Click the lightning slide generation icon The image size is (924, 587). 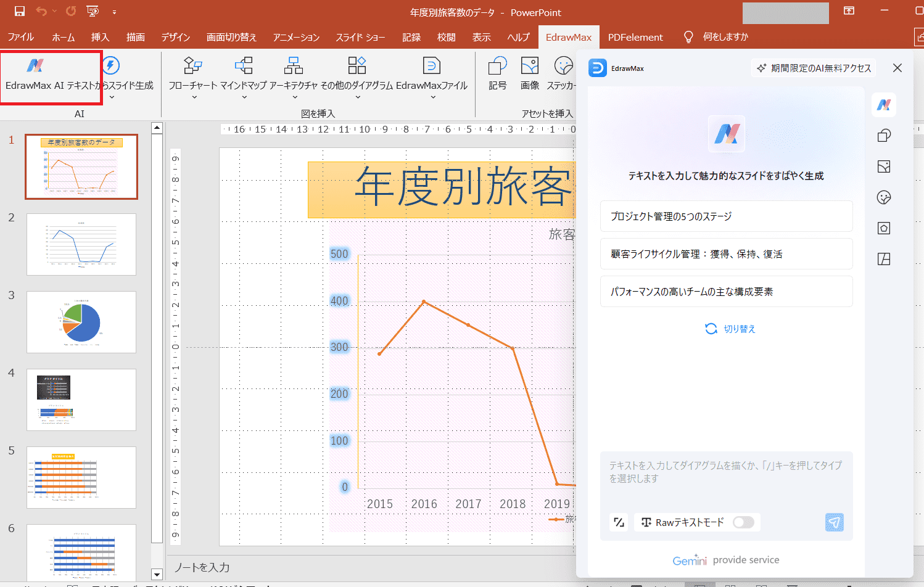pyautogui.click(x=111, y=66)
